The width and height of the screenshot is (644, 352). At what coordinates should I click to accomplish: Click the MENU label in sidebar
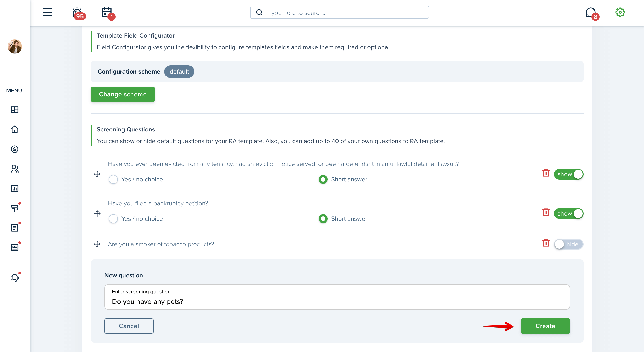coord(14,90)
